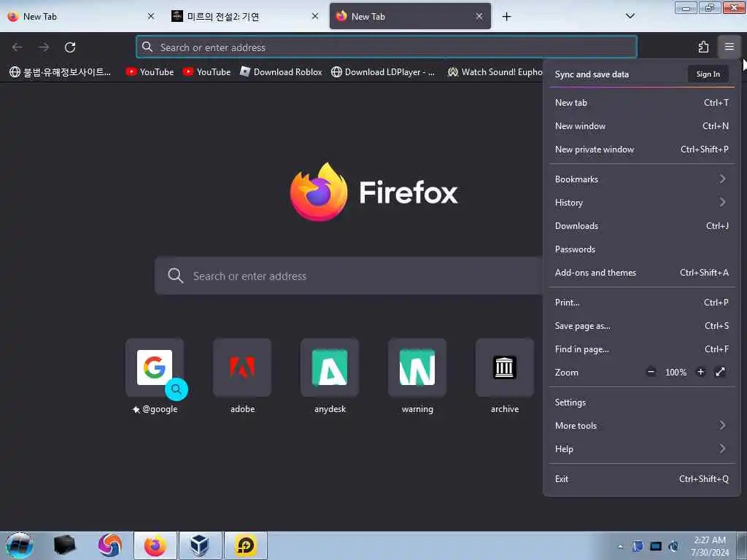Open a new tab with plus button
Image resolution: width=747 pixels, height=560 pixels.
click(506, 17)
